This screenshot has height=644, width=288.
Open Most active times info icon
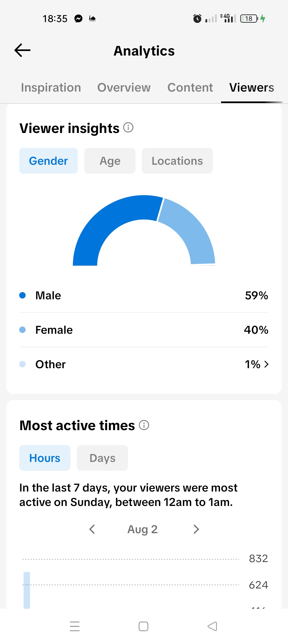point(144,425)
